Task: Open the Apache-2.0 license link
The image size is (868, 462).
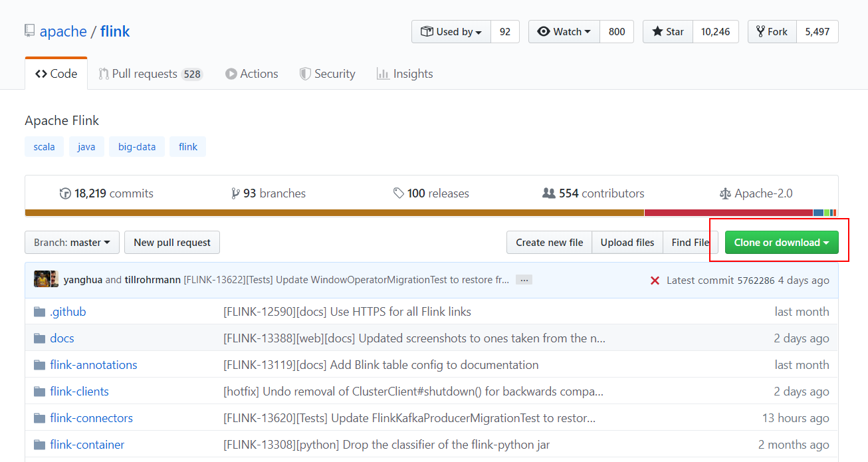Action: 756,193
